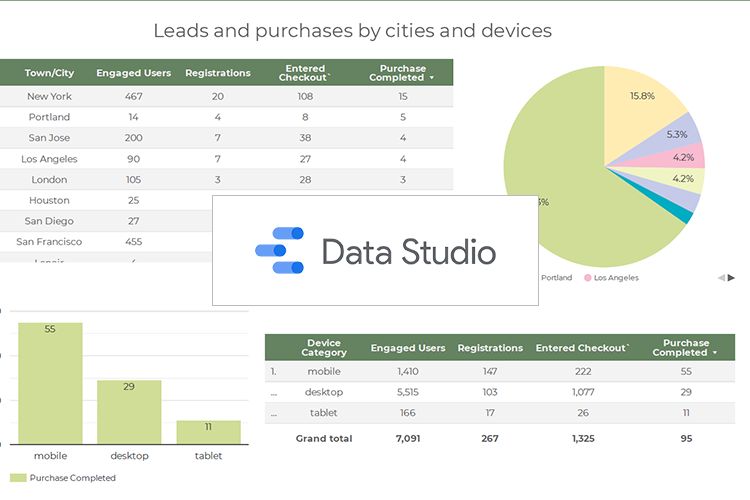Click New York entered checkout value 108
Image resolution: width=750 pixels, height=500 pixels.
click(305, 96)
